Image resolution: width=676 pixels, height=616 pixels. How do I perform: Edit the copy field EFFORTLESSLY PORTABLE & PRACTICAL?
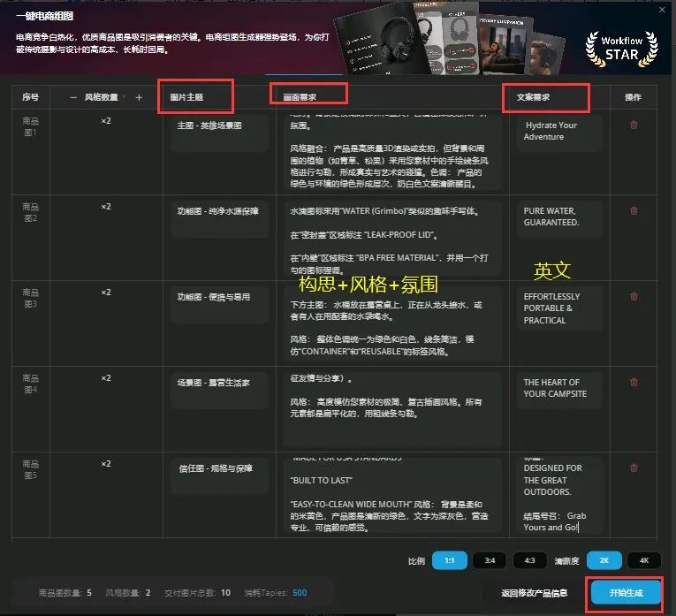point(559,308)
